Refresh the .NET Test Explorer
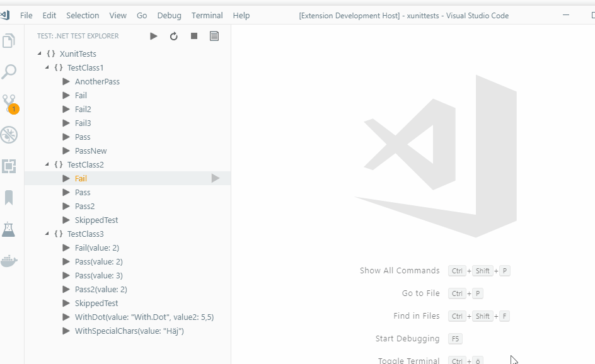Viewport: 595px width, 364px height. (173, 36)
